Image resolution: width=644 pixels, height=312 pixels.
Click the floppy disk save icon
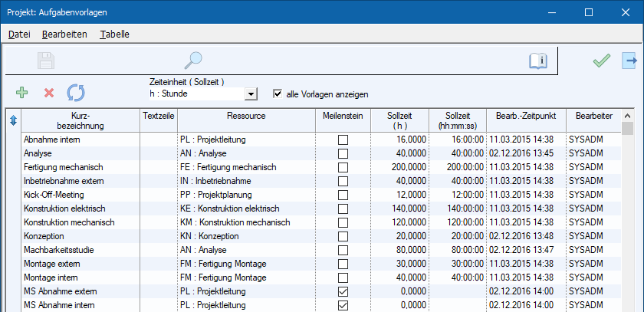pos(45,61)
